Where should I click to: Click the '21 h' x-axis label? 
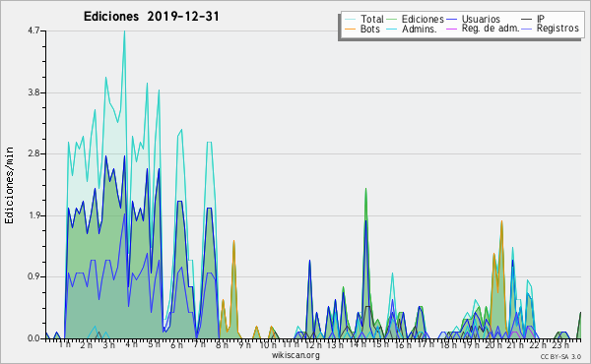514,344
